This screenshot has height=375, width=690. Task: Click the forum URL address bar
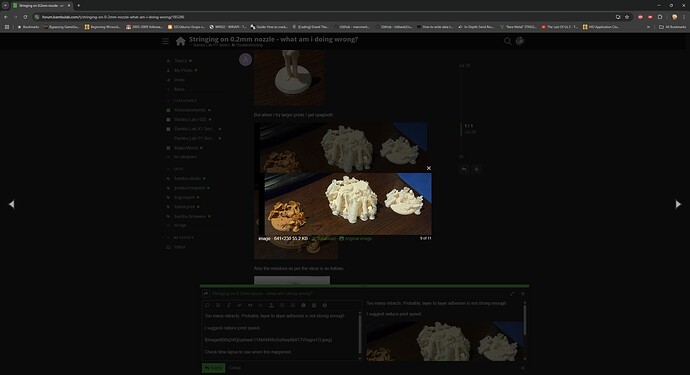(323, 17)
